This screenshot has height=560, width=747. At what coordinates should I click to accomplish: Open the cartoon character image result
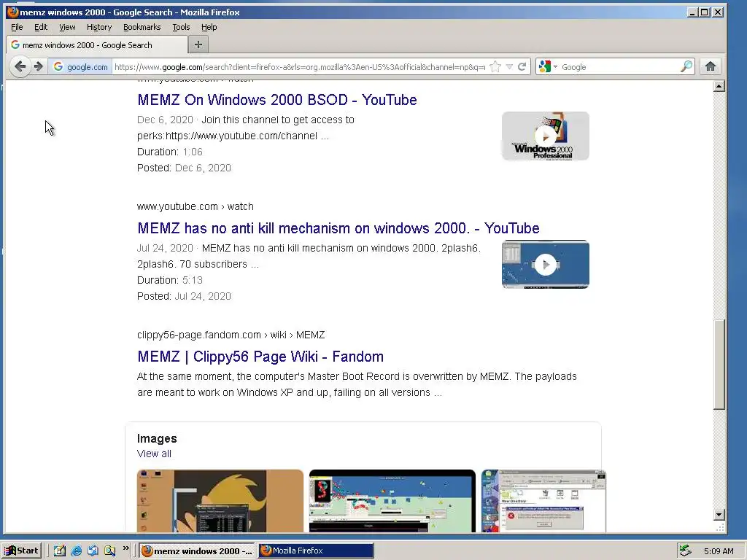(x=220, y=501)
